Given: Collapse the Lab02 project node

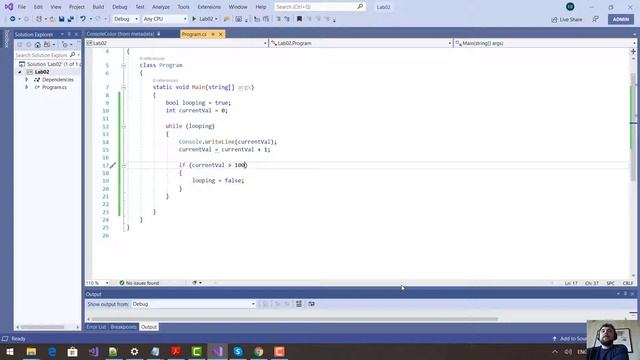Looking at the screenshot, I should [20, 72].
